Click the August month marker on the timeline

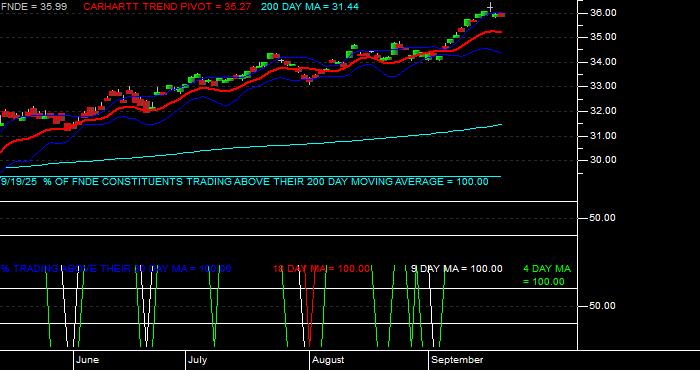pyautogui.click(x=328, y=360)
